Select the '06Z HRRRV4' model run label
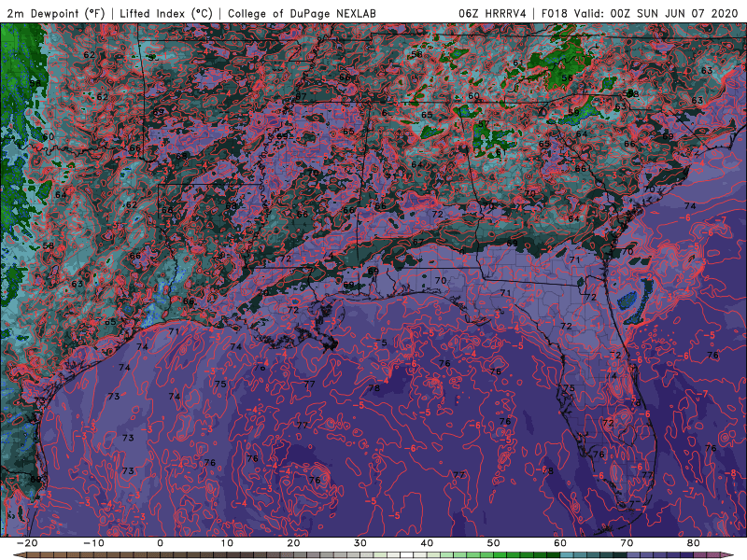 point(492,13)
